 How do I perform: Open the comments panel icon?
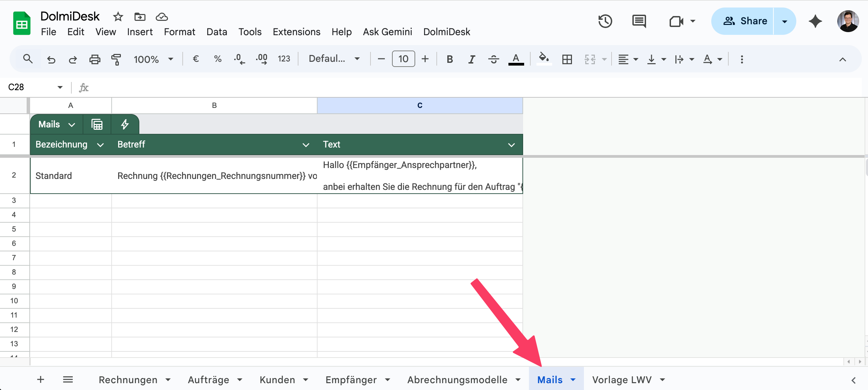(x=639, y=21)
